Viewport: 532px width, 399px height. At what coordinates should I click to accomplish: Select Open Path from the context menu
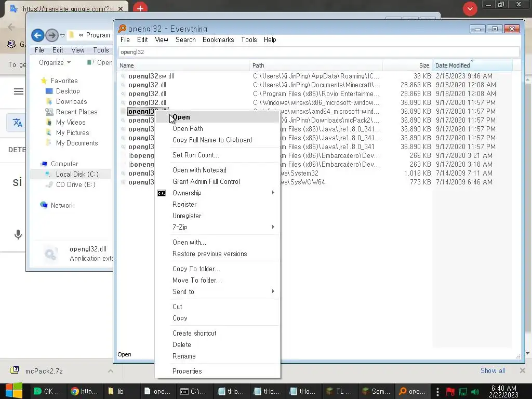pos(217,129)
